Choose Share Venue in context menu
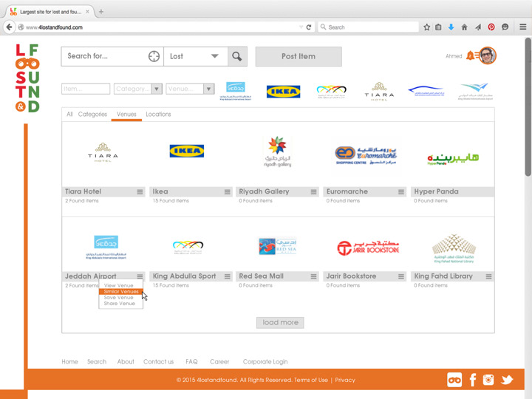 [120, 304]
